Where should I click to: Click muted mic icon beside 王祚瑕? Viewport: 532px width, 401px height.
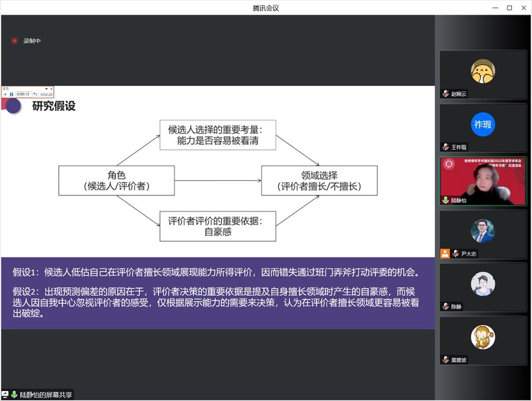click(x=445, y=147)
